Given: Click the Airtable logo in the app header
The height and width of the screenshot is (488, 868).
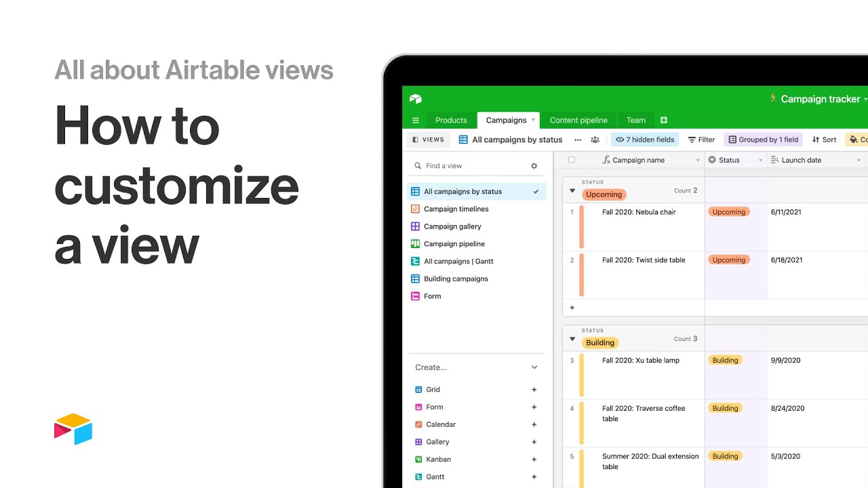Looking at the screenshot, I should (416, 99).
